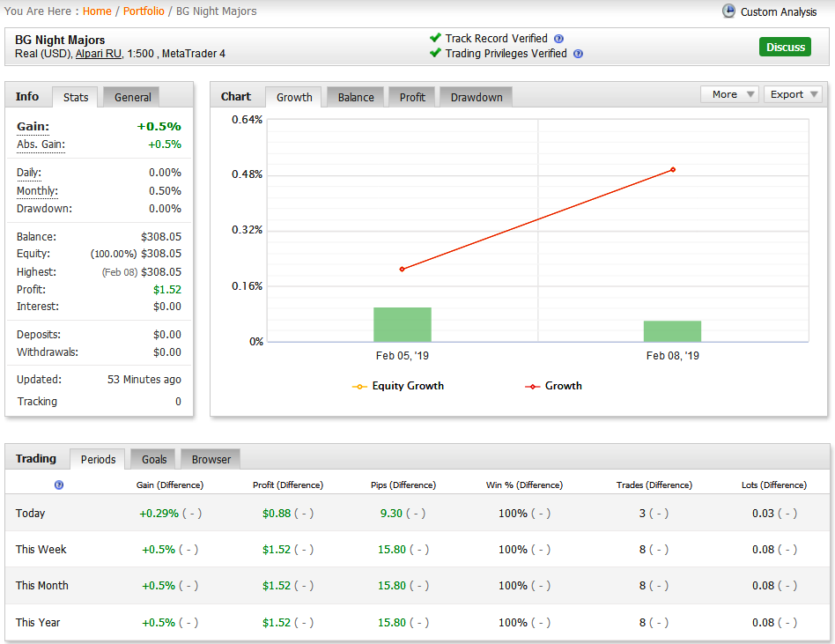
Task: Click Today's pips value 9.30
Action: tap(391, 514)
